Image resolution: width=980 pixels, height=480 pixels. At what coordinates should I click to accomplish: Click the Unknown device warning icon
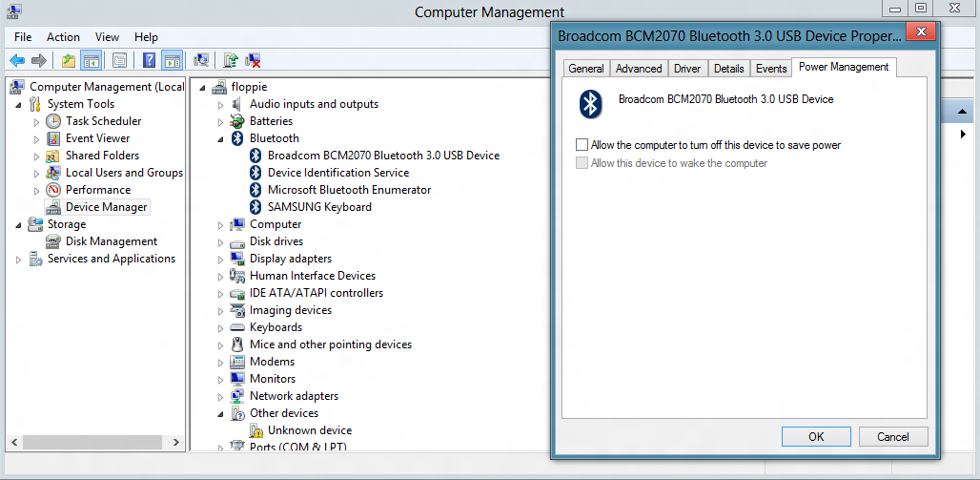tap(255, 430)
